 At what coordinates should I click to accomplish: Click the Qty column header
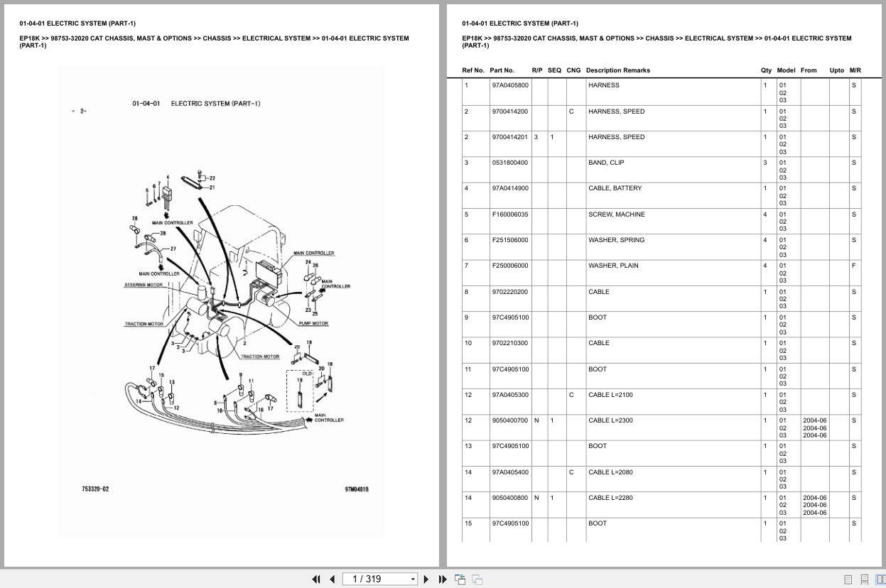point(765,70)
